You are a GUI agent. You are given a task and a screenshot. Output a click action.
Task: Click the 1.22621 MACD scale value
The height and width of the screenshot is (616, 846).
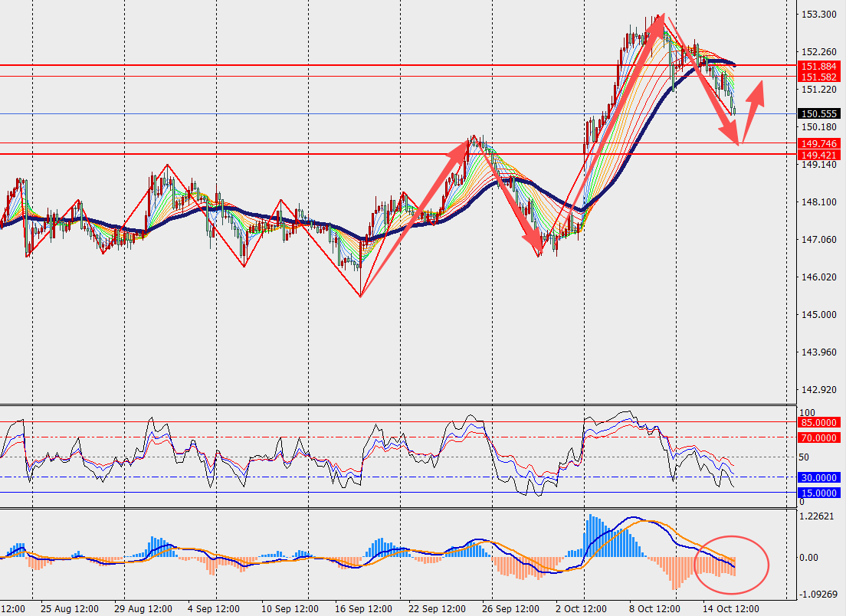[818, 516]
